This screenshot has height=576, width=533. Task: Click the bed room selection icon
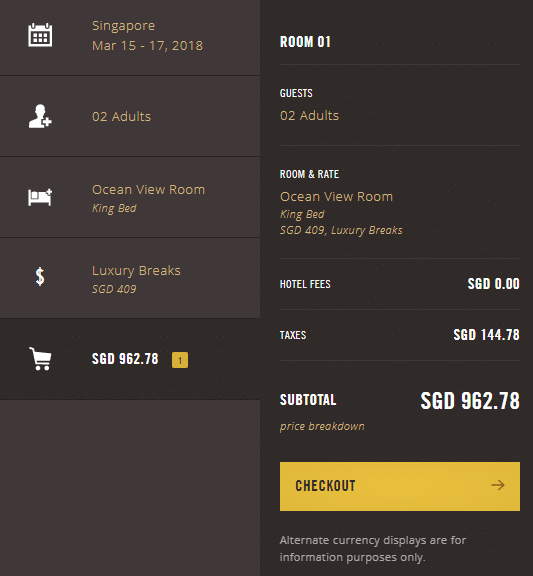(x=40, y=197)
